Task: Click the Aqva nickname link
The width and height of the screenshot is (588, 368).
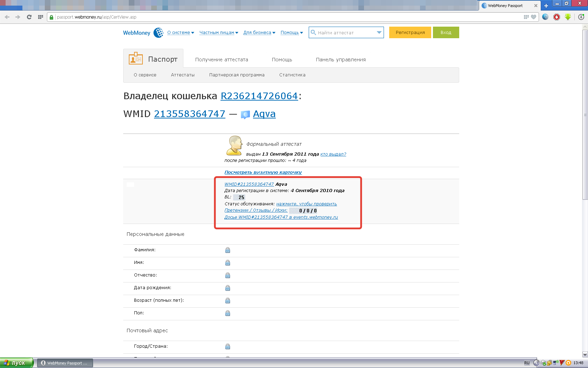Action: click(x=264, y=114)
